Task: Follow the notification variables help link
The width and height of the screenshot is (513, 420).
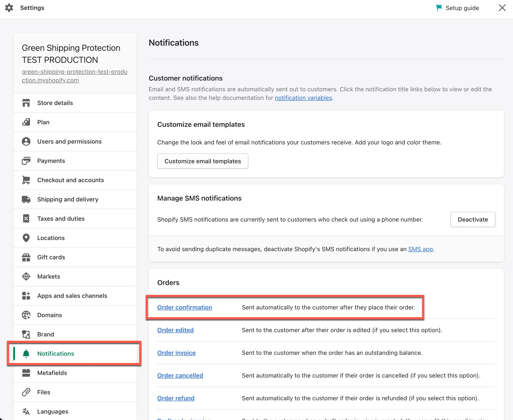Action: (x=303, y=98)
